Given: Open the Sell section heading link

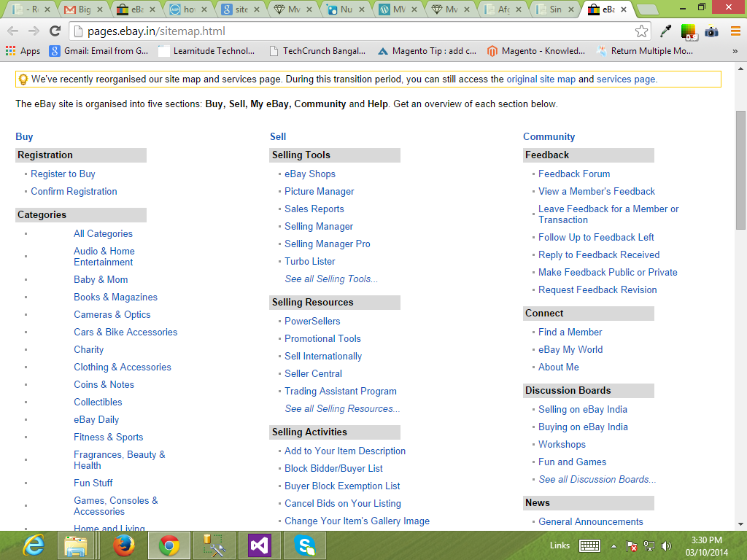Looking at the screenshot, I should pyautogui.click(x=278, y=136).
